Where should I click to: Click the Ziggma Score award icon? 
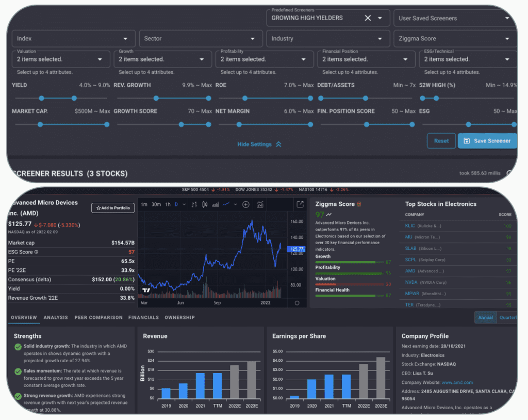359,204
